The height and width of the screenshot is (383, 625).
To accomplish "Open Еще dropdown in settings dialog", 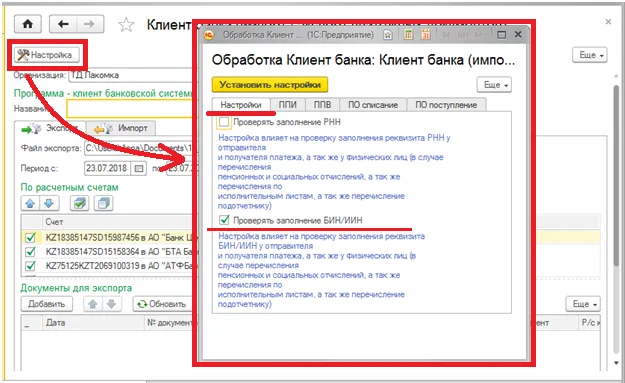I will [494, 85].
